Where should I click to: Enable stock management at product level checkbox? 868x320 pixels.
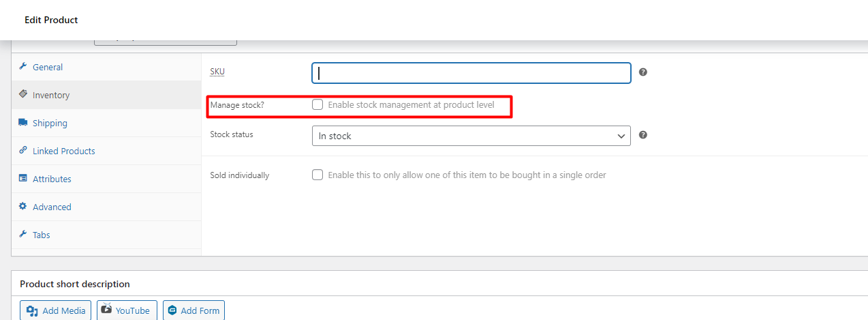point(317,105)
